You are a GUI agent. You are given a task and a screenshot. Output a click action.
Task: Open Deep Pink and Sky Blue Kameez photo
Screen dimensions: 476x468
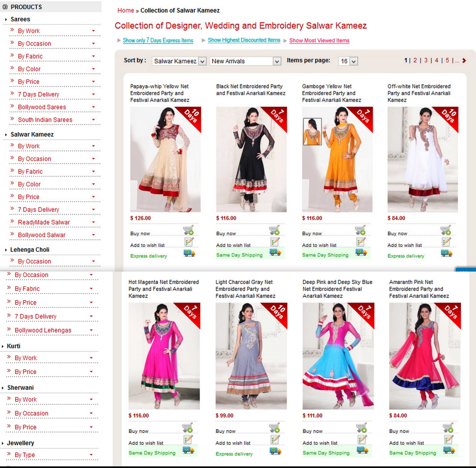click(338, 356)
